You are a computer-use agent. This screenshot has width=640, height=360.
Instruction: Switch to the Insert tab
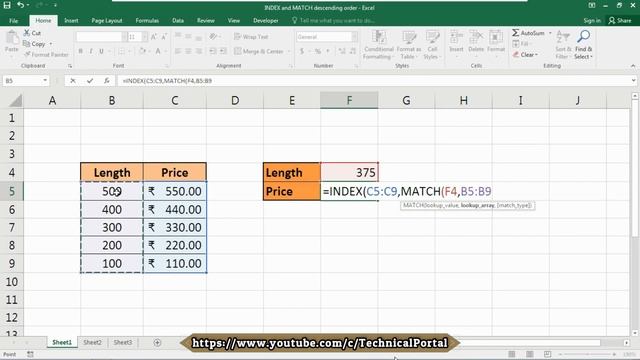pos(71,20)
